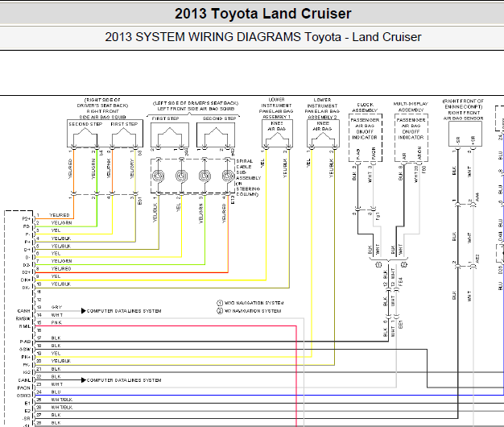Click the Right Front Air Bag Sensor box
The image size is (504, 427).
coord(465,134)
